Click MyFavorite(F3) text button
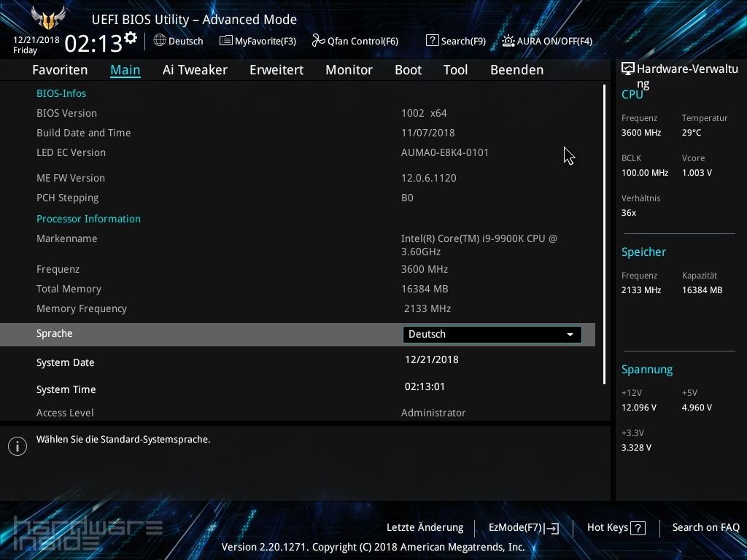The height and width of the screenshot is (560, 747). point(266,42)
